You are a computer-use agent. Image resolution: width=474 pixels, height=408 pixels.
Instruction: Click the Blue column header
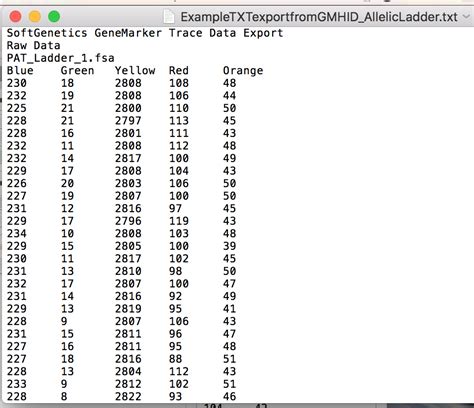(20, 71)
